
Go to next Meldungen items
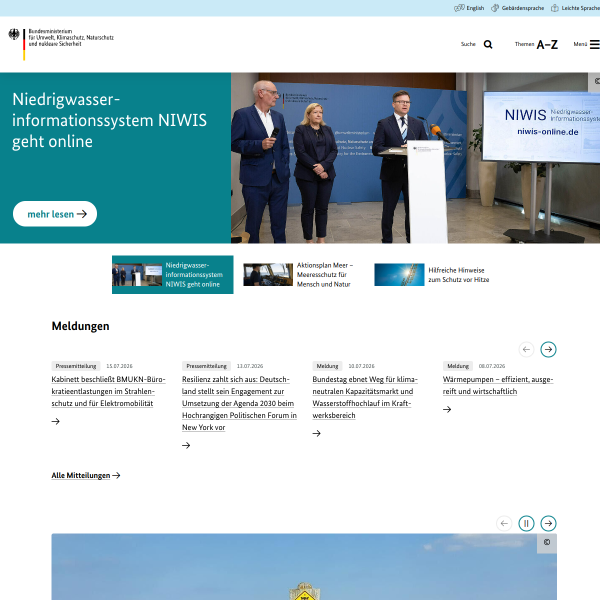coord(548,349)
